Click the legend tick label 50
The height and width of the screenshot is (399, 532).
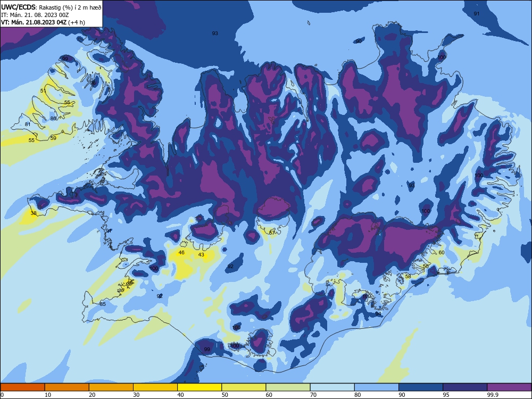pyautogui.click(x=225, y=395)
